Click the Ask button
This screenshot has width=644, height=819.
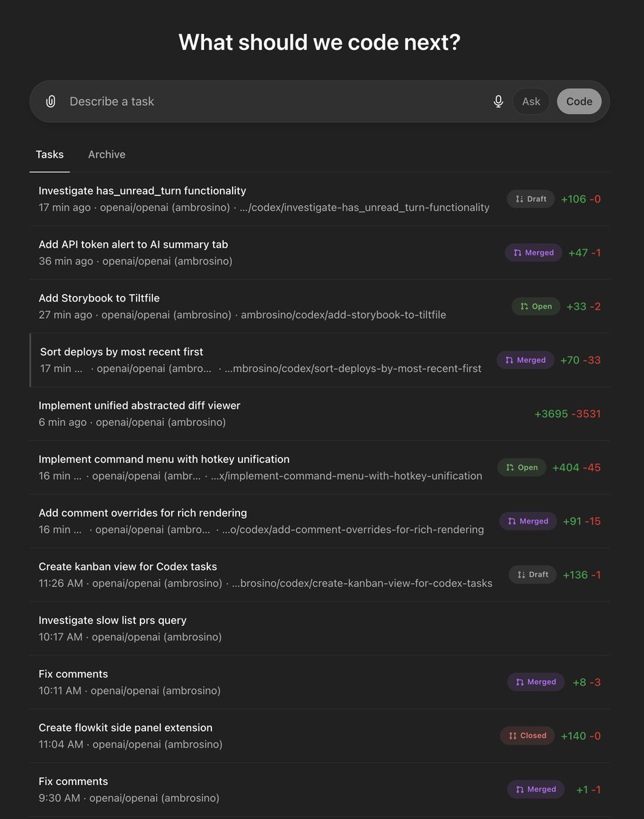531,102
